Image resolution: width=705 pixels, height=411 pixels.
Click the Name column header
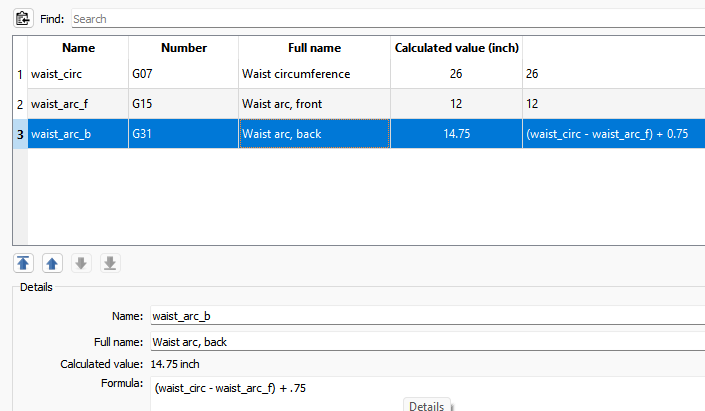[x=78, y=48]
